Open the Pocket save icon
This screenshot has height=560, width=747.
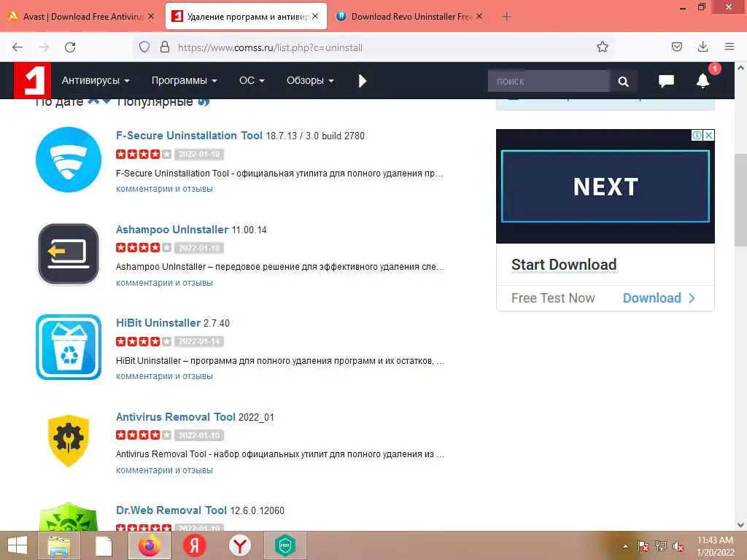pos(676,47)
